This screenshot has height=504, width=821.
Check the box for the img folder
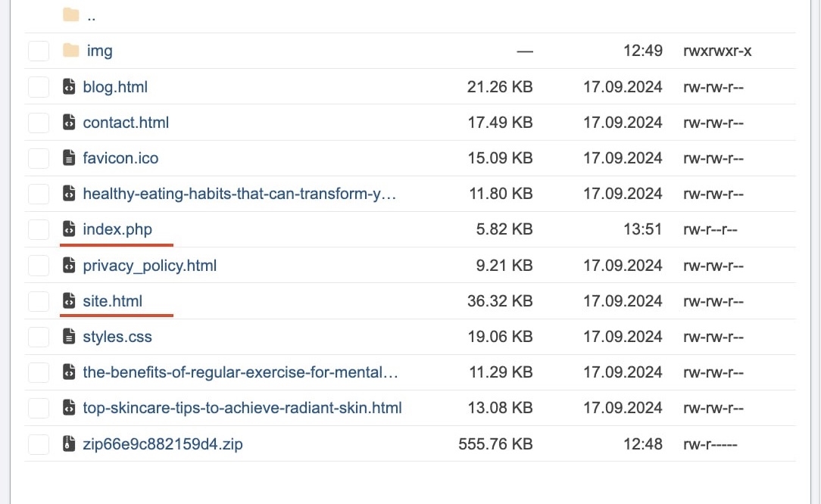click(x=39, y=51)
